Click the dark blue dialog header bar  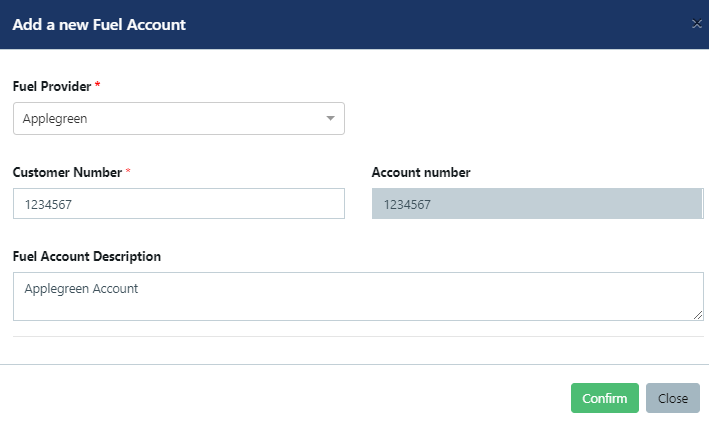[x=354, y=24]
